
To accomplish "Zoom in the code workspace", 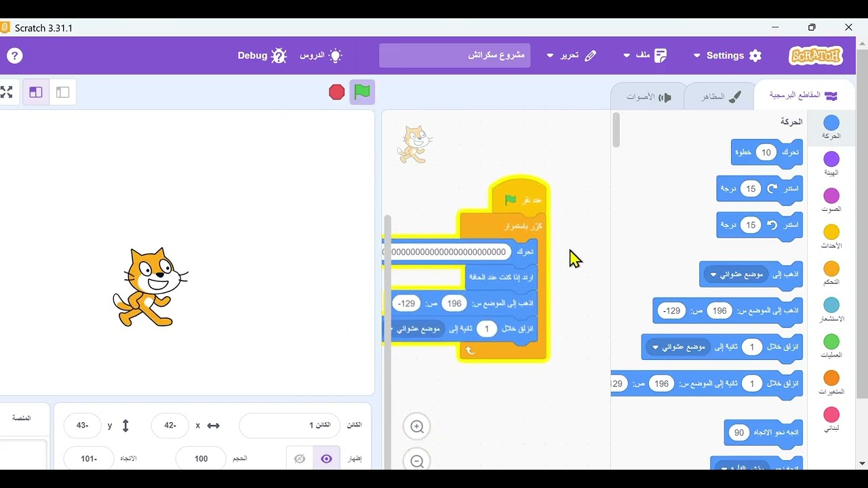I will [417, 427].
